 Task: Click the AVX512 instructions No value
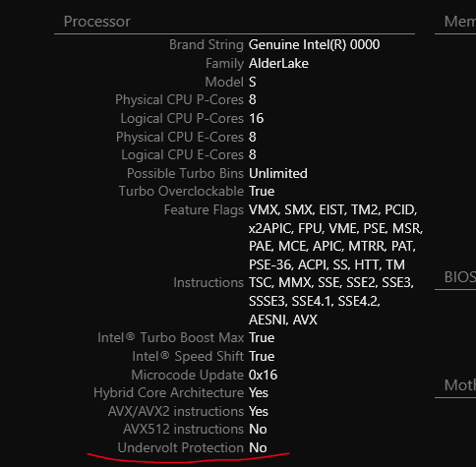click(x=258, y=429)
